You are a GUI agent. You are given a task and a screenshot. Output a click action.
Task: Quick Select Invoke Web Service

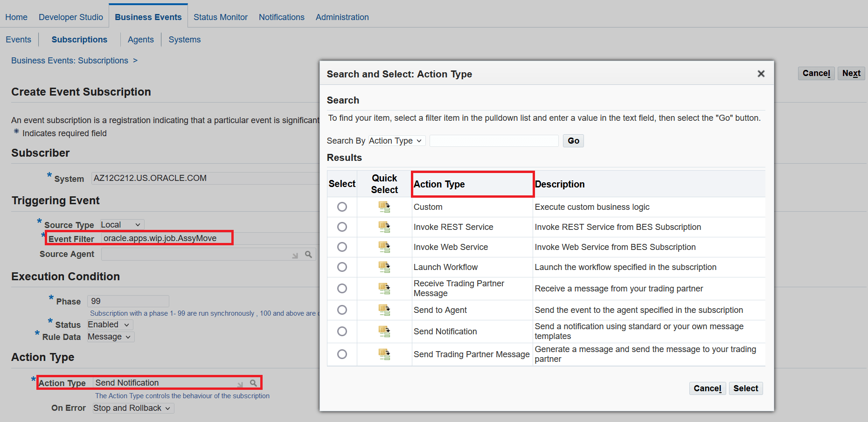click(384, 247)
